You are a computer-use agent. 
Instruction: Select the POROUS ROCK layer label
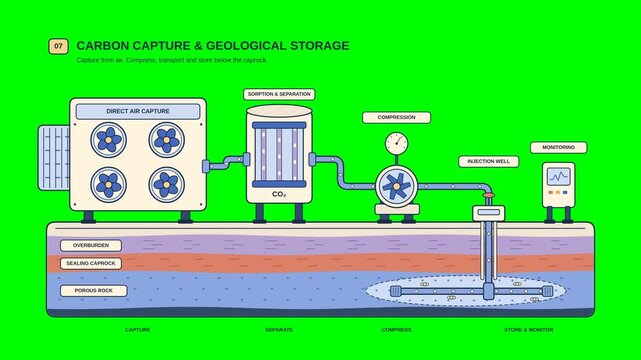tap(94, 291)
